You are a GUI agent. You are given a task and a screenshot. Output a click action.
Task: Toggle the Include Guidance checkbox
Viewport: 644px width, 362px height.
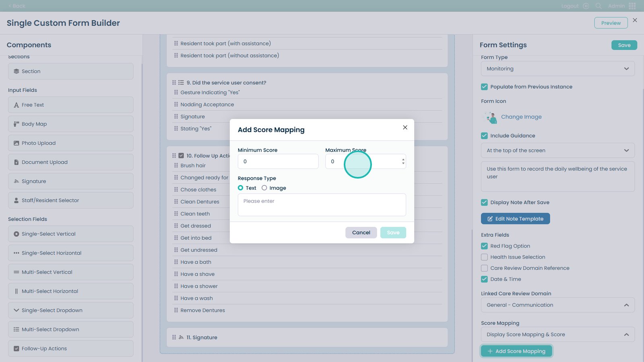(x=484, y=136)
